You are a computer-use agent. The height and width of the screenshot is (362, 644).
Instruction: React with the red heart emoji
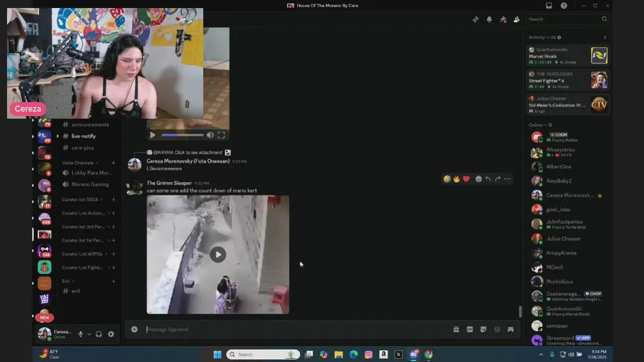click(466, 179)
